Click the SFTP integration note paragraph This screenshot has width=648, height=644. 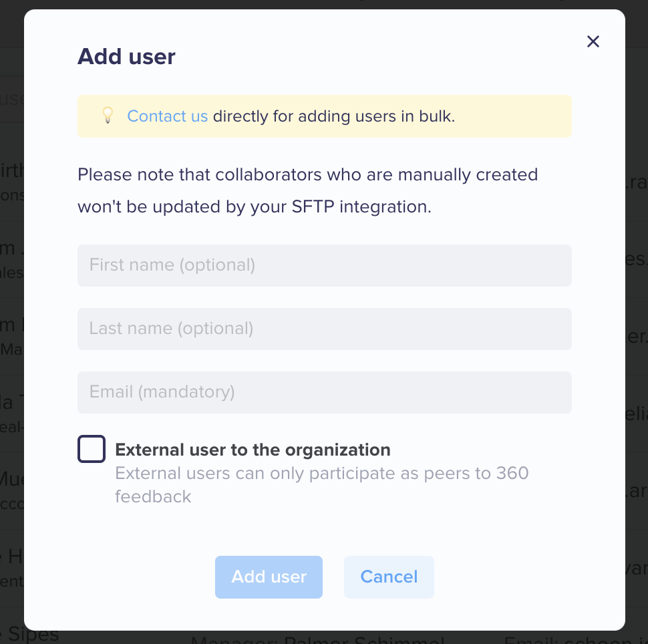[308, 190]
